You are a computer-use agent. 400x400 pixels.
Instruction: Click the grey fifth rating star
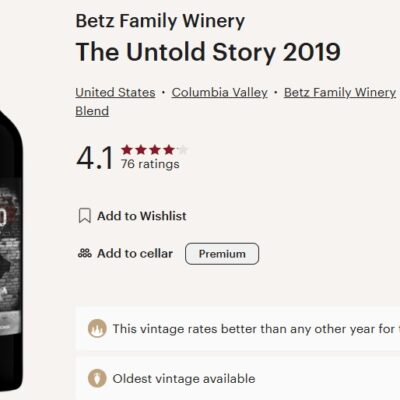tap(182, 150)
